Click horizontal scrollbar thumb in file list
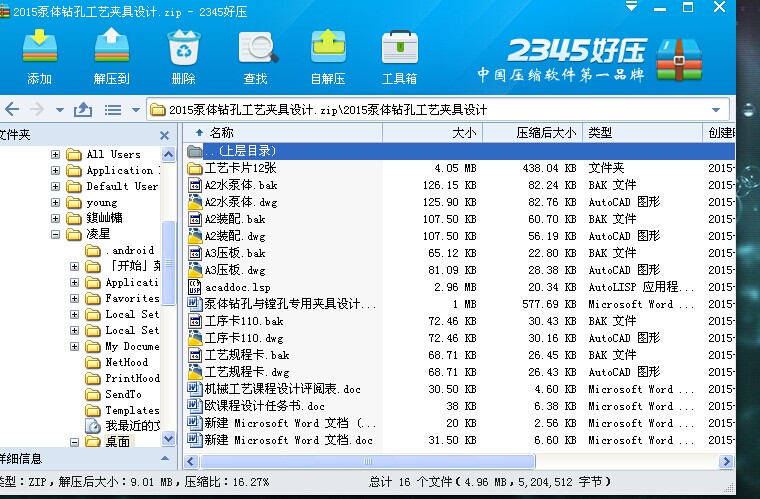The width and height of the screenshot is (760, 499). coord(368,461)
